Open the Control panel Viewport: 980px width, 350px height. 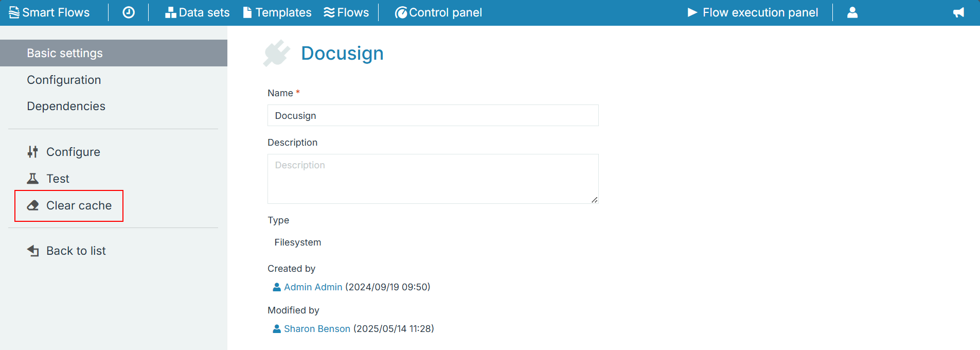(x=438, y=12)
